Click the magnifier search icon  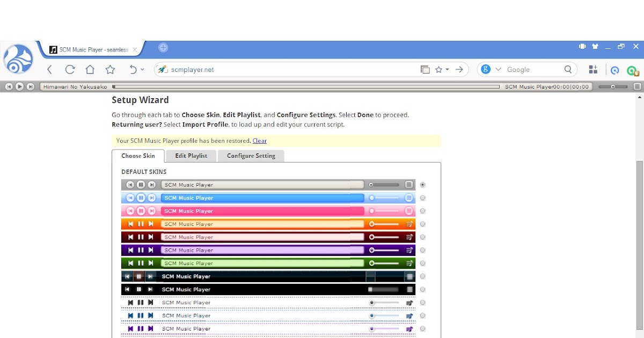(568, 69)
